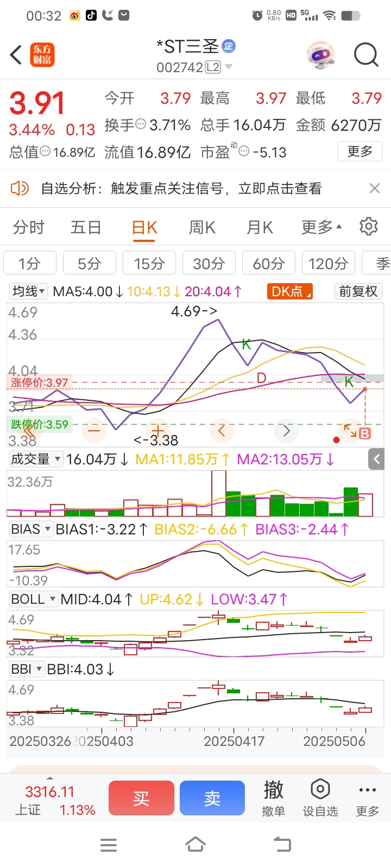Tap current price 3.91
Image resolution: width=391 pixels, height=868 pixels.
[37, 103]
